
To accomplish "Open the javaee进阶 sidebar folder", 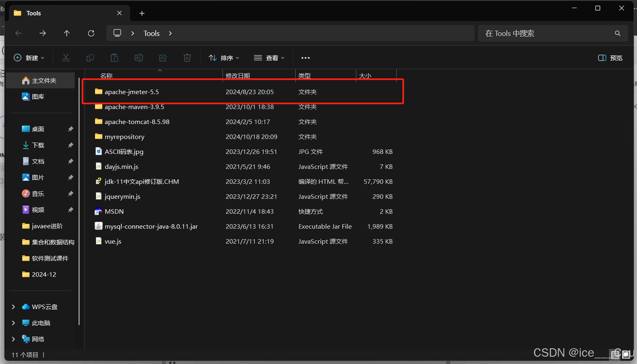I will pos(42,226).
